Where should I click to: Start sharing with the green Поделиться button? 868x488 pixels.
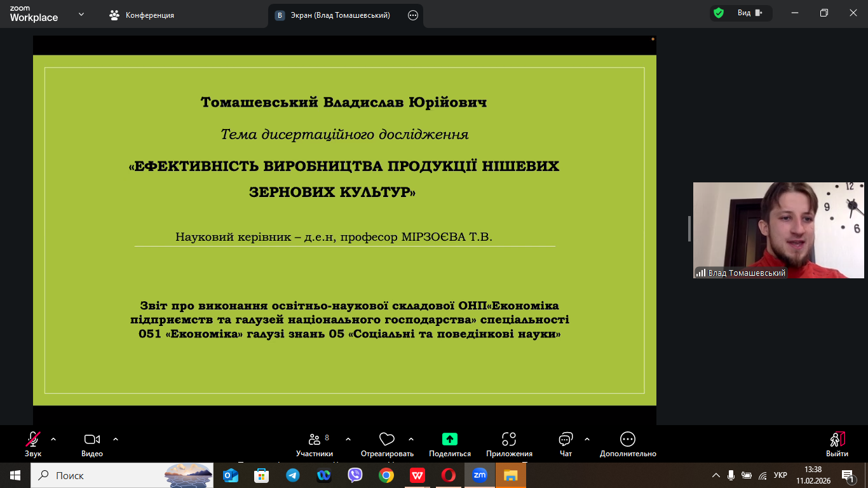[x=450, y=444]
